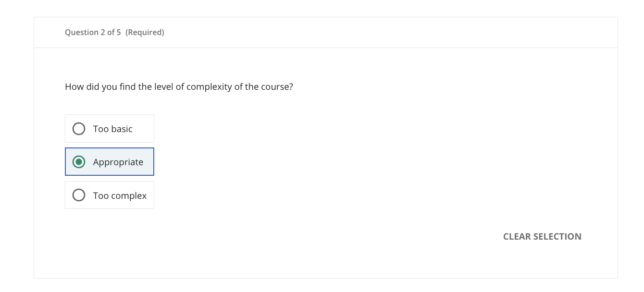
Task: Click inside the Too complex option box
Action: pyautogui.click(x=109, y=195)
